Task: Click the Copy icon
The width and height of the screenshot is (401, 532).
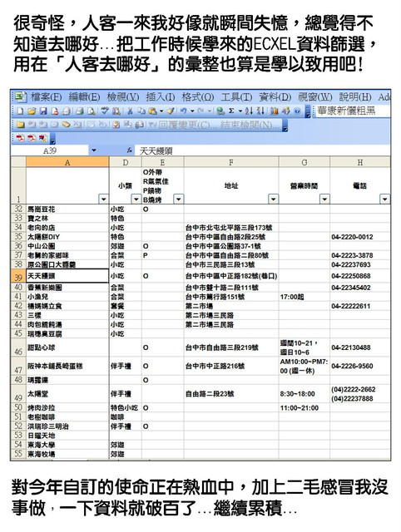Action: 141,111
